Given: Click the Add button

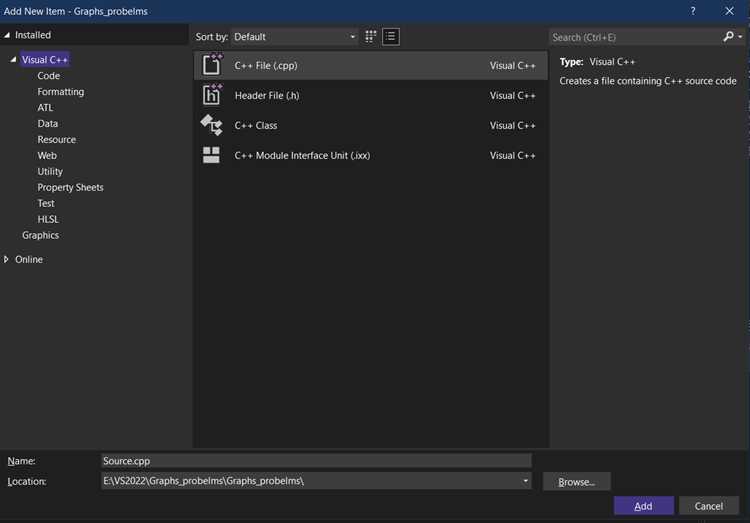Looking at the screenshot, I should [643, 506].
